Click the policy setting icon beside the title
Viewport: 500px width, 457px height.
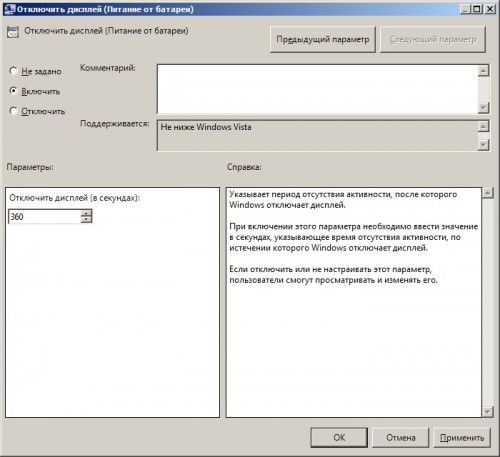tap(13, 32)
